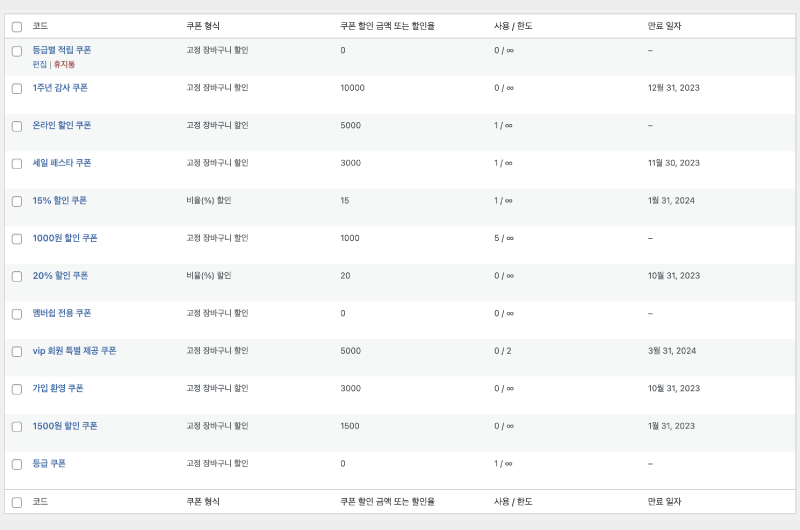Open the 1000원 할인 쿠폰 coupon link
The height and width of the screenshot is (530, 800).
[65, 238]
